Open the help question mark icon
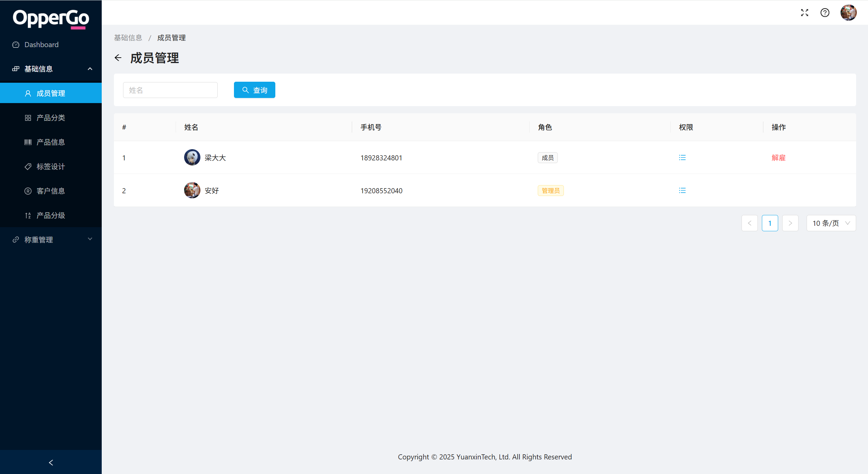 [x=825, y=13]
